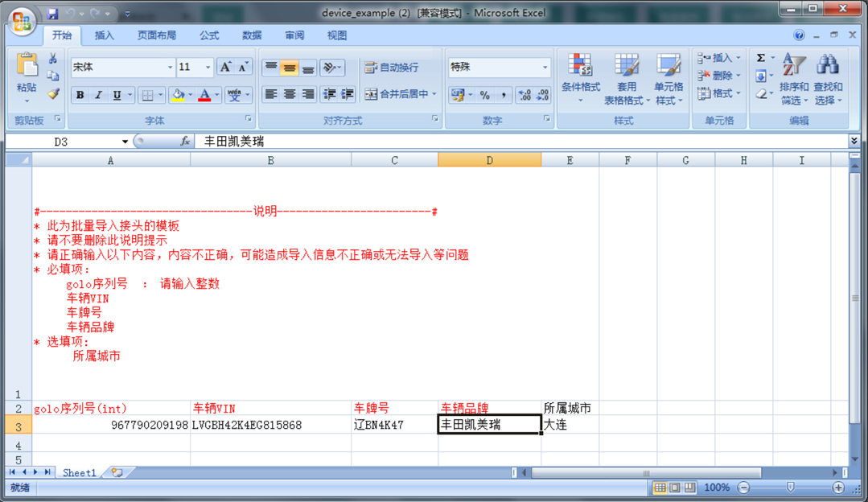
Task: Open 合并后居中 merge dropdown arrow
Action: (434, 94)
